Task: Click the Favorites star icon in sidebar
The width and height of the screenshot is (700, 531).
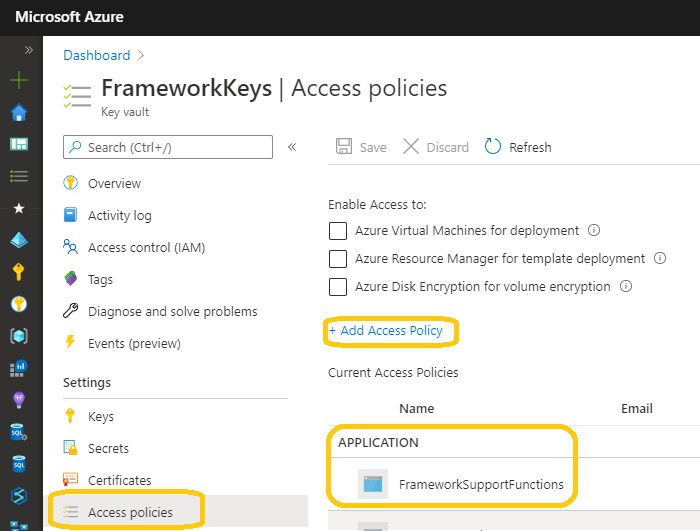Action: pyautogui.click(x=19, y=208)
